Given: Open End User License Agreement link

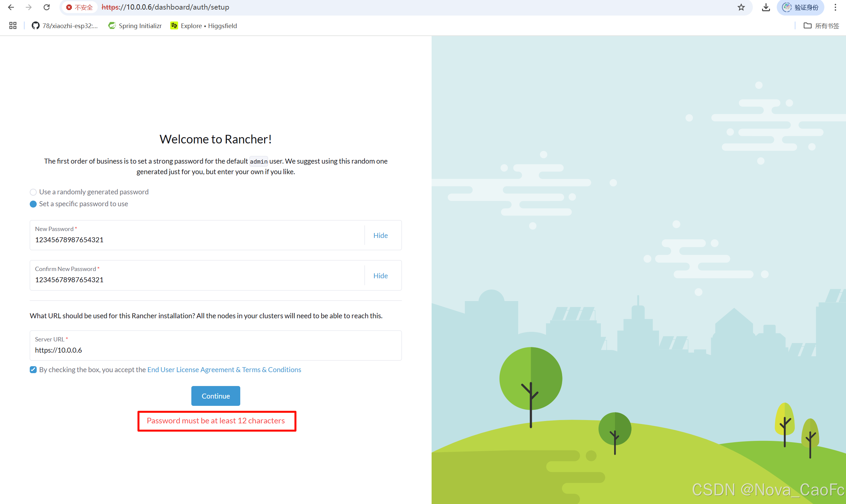Looking at the screenshot, I should click(x=224, y=369).
